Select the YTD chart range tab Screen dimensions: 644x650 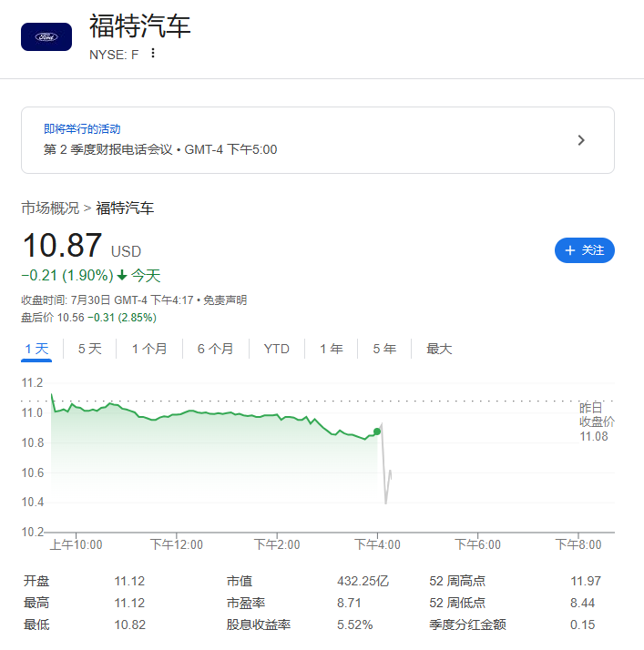pos(277,349)
